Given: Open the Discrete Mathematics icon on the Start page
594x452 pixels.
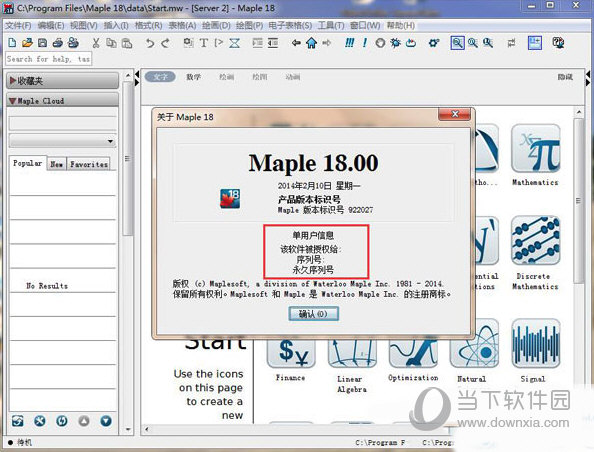Looking at the screenshot, I should (535, 241).
